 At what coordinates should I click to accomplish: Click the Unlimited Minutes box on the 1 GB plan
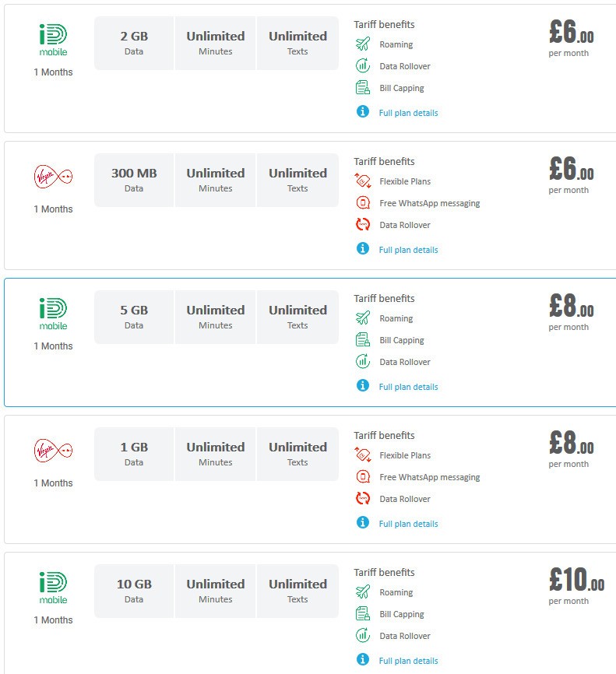coord(215,454)
